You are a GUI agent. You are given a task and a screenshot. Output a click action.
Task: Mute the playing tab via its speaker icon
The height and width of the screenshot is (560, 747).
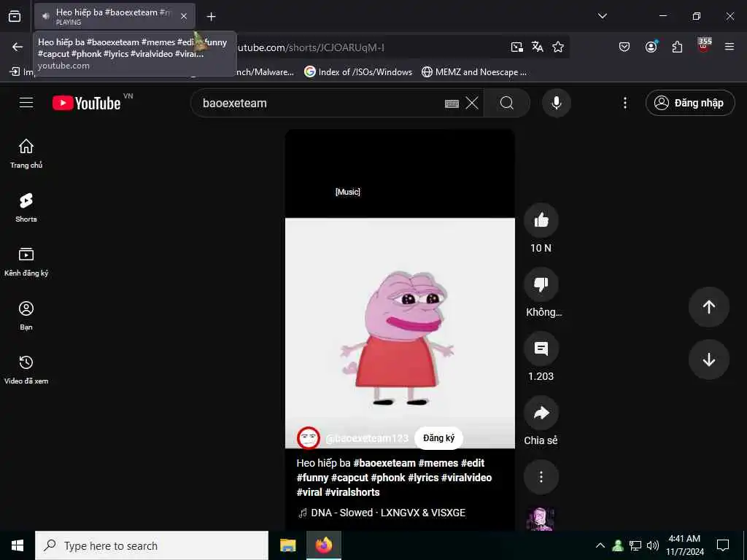46,16
